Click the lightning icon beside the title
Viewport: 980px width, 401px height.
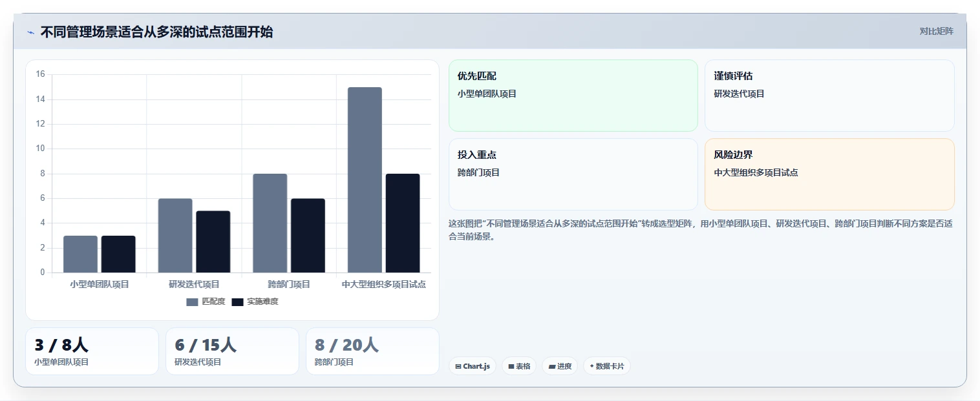click(30, 32)
